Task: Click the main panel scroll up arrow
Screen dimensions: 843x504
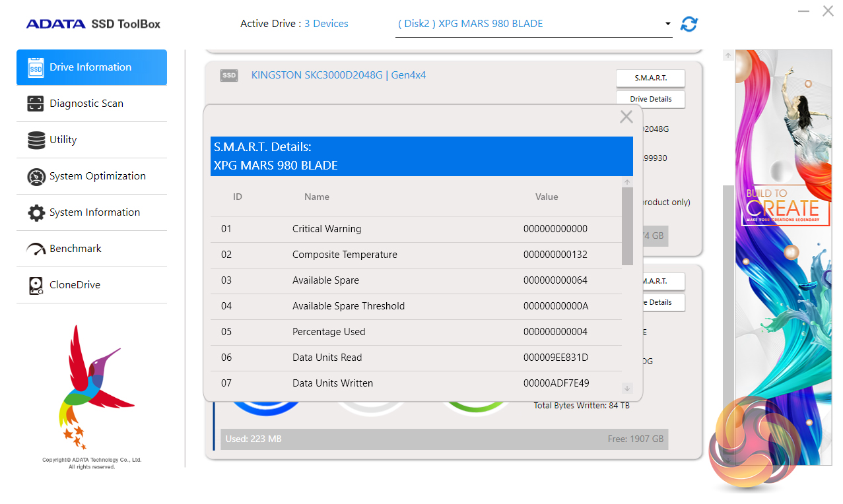Action: [x=728, y=55]
